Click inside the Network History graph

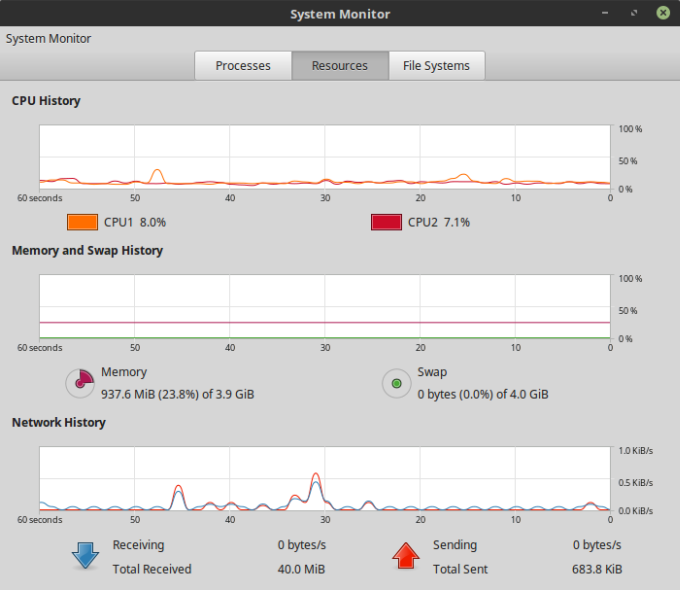tap(325, 479)
